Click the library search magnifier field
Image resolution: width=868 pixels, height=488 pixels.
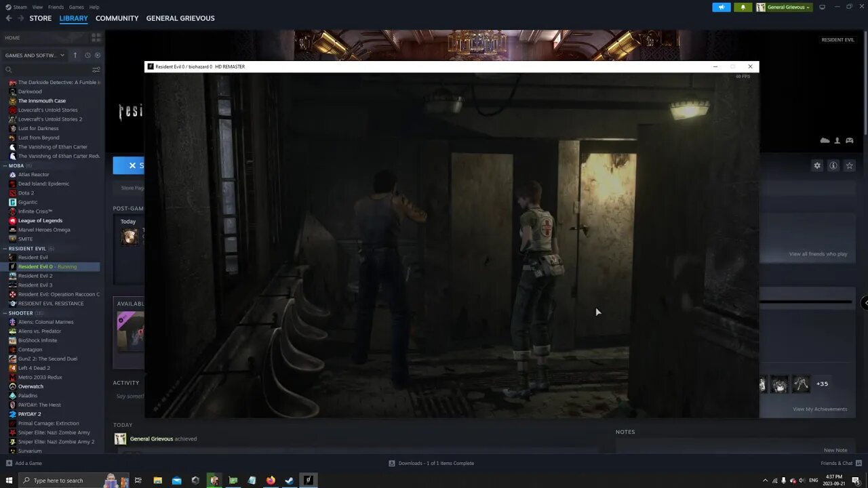pyautogui.click(x=45, y=70)
